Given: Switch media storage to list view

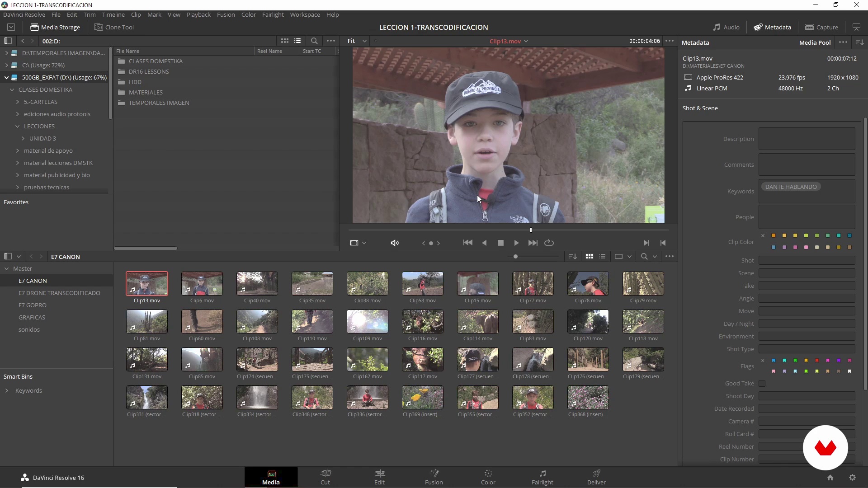Looking at the screenshot, I should 297,41.
